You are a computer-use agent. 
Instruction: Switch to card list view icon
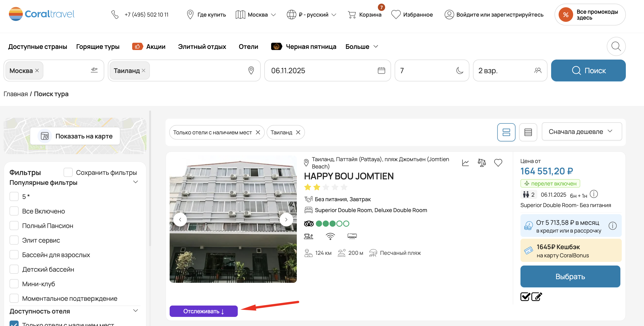(x=506, y=132)
